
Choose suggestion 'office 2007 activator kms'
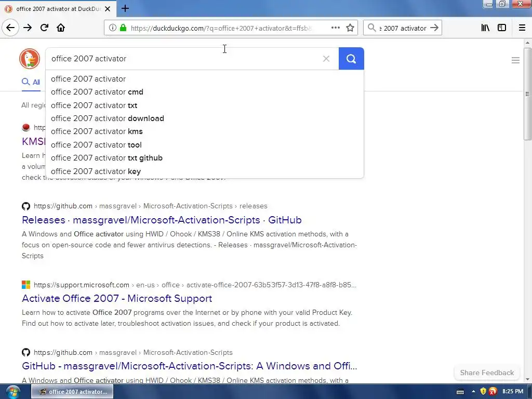tap(204, 131)
